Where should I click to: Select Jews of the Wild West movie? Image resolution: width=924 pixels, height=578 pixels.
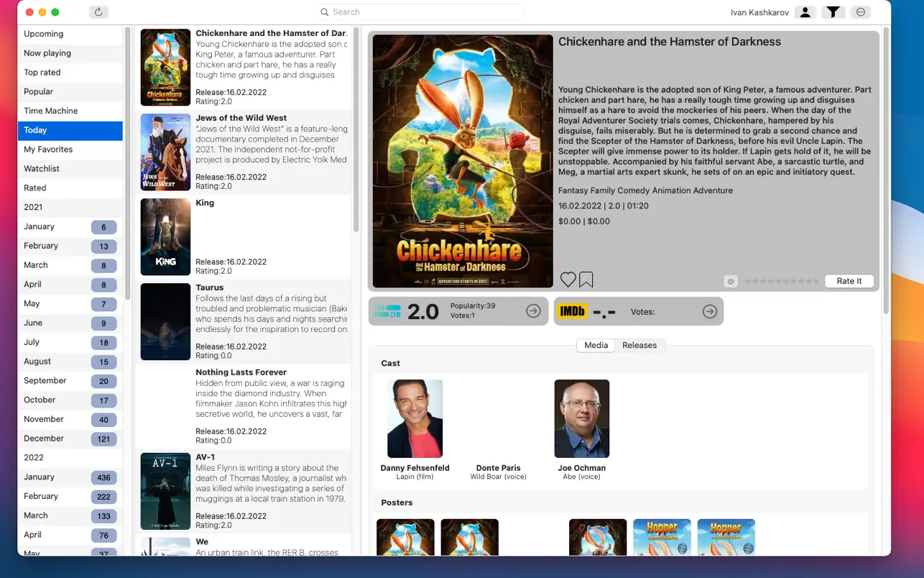[243, 152]
